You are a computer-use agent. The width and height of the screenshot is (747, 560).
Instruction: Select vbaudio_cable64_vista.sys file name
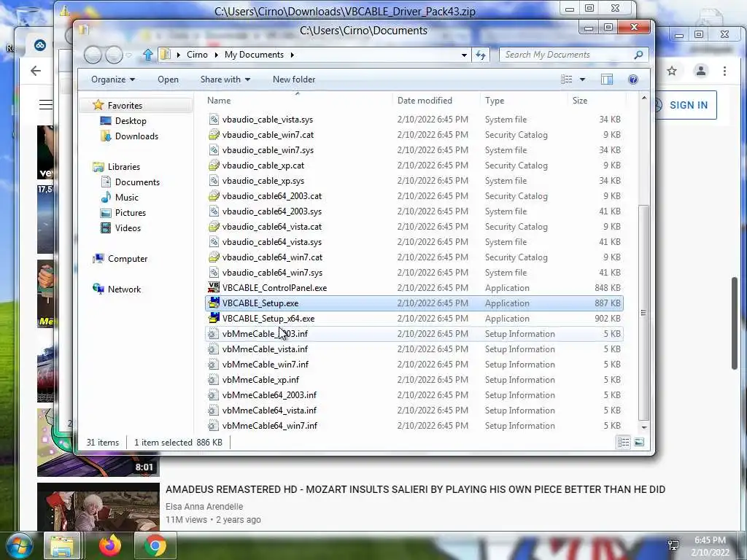(272, 242)
